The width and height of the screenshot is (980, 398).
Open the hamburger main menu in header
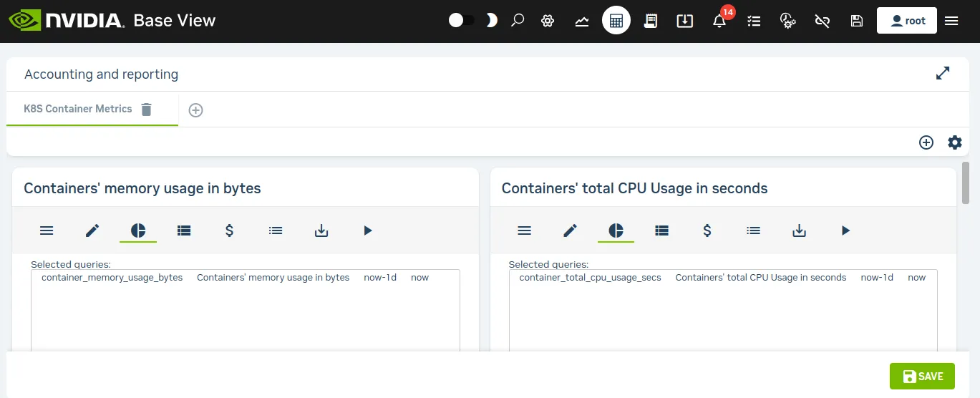(951, 21)
